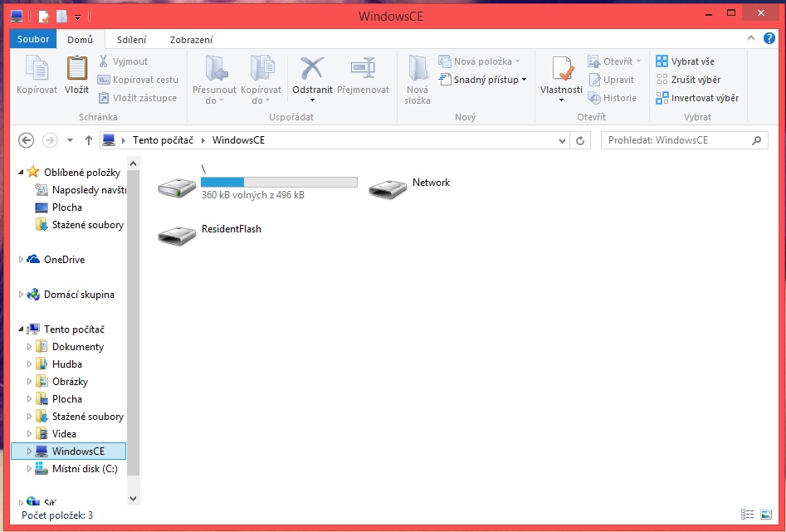This screenshot has width=786, height=532.
Task: Select Místní disk (C:) in the sidebar
Action: [x=76, y=469]
